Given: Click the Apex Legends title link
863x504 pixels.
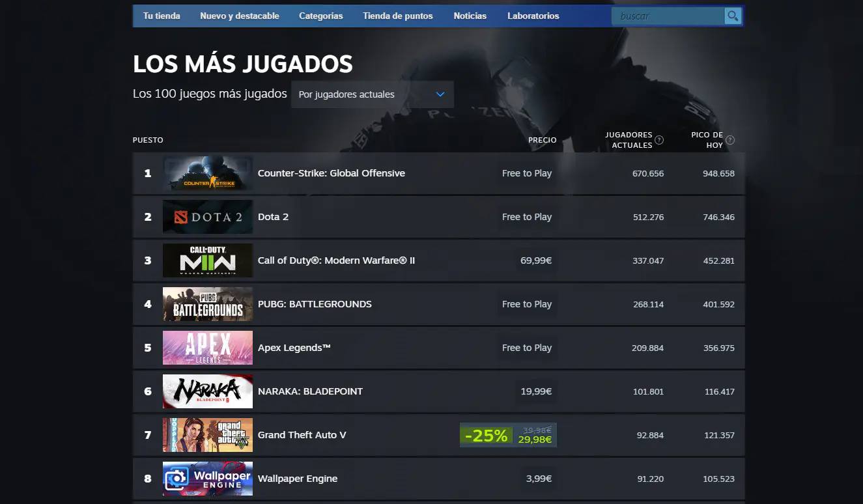Looking at the screenshot, I should click(x=294, y=348).
